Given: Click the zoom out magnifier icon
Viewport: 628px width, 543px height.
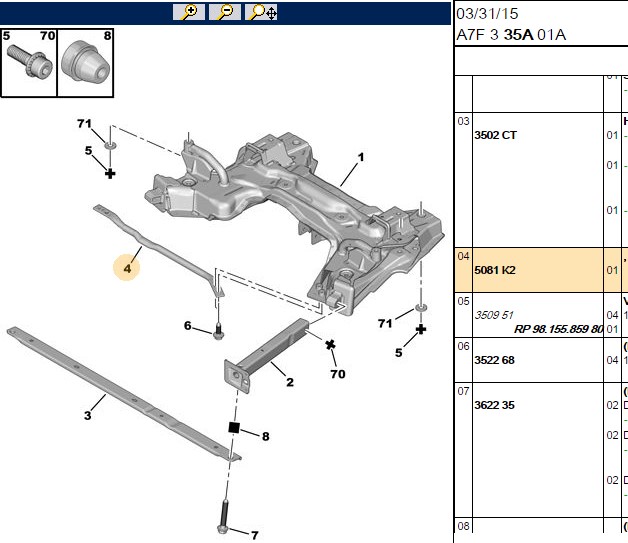Looking at the screenshot, I should point(225,12).
